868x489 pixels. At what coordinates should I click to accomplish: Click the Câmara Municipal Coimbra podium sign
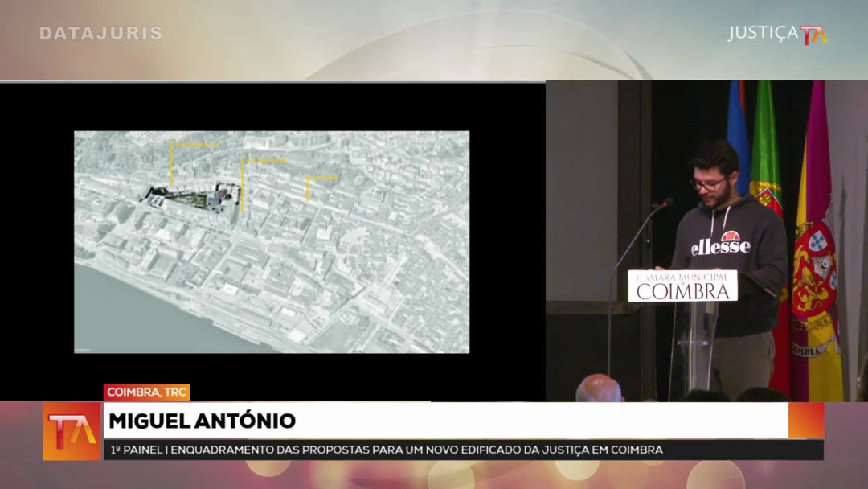point(682,286)
